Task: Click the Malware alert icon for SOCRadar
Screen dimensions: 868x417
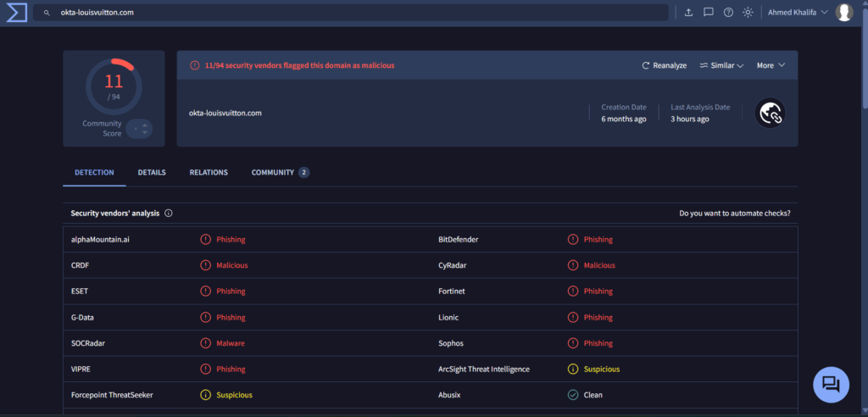Action: pyautogui.click(x=205, y=343)
